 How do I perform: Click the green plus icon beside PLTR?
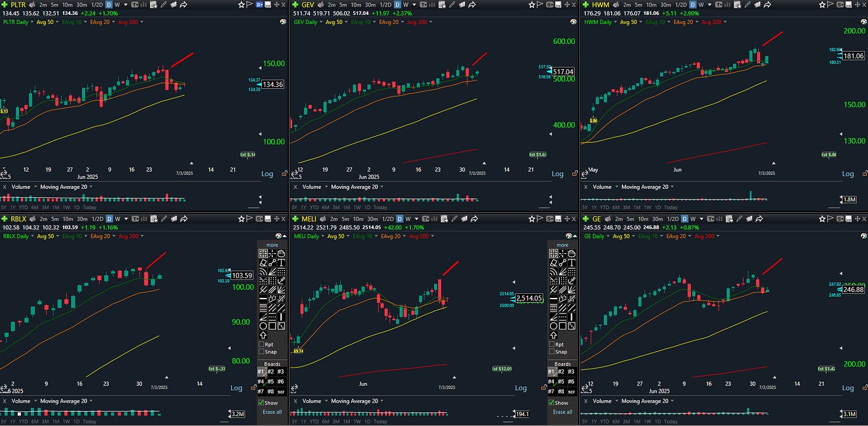(x=4, y=5)
